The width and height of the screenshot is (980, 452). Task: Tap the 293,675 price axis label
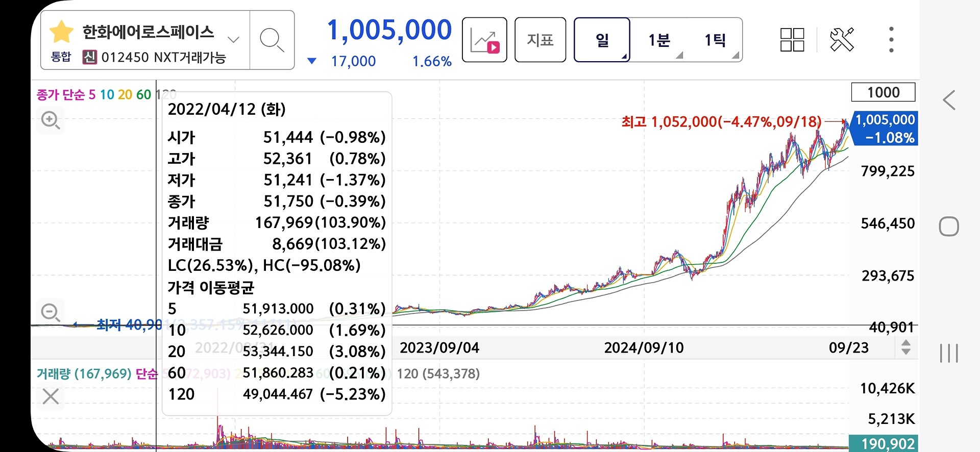(888, 276)
